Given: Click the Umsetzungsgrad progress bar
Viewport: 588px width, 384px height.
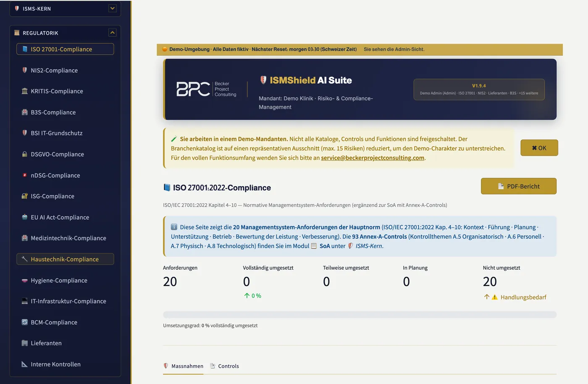Looking at the screenshot, I should 360,315.
